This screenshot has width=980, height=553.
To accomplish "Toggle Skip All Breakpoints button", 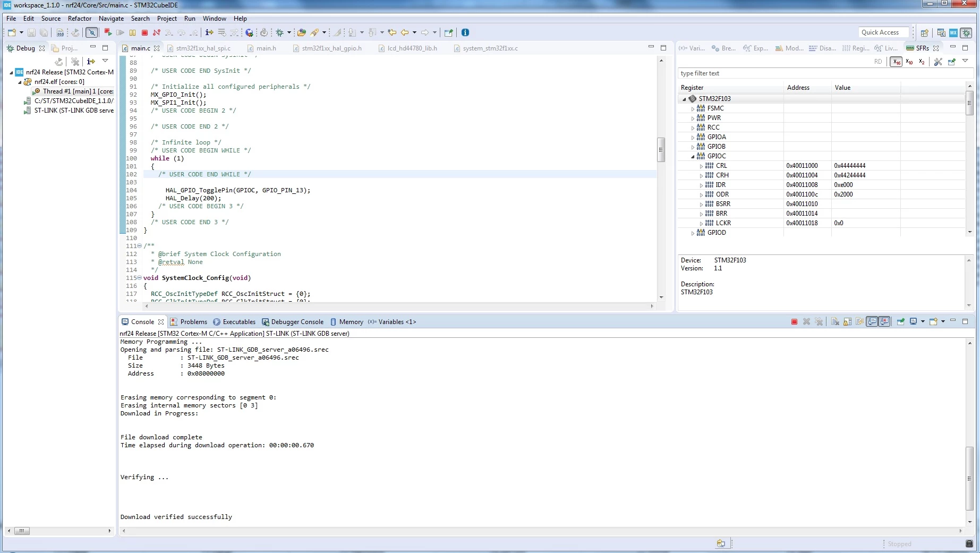I will coord(91,32).
